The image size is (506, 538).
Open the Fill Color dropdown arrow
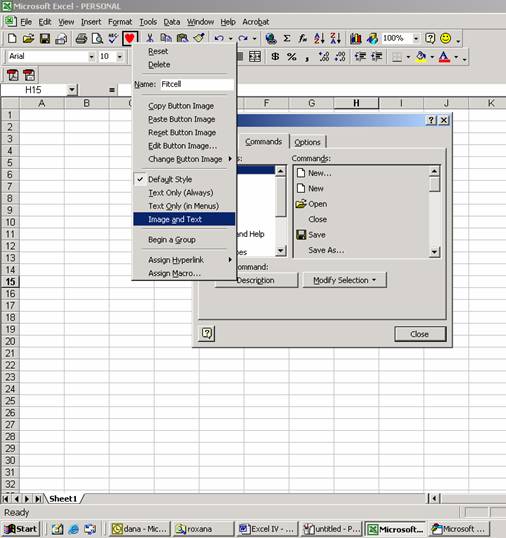click(432, 57)
